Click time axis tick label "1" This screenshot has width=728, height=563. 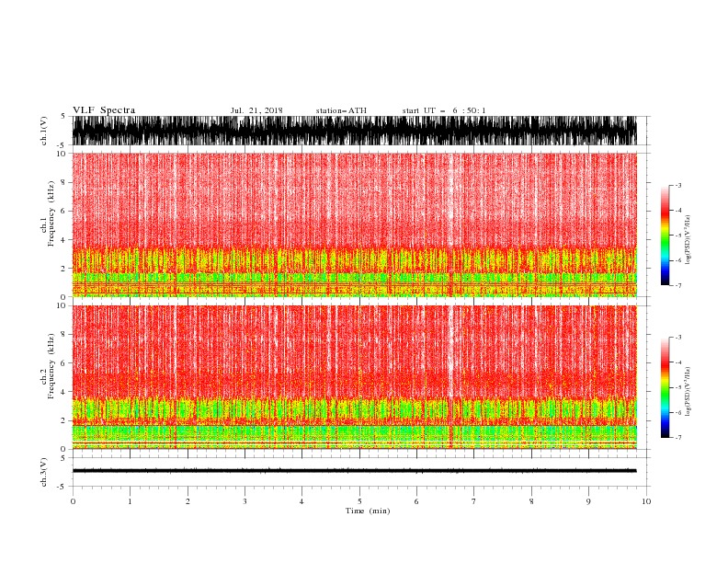[130, 501]
